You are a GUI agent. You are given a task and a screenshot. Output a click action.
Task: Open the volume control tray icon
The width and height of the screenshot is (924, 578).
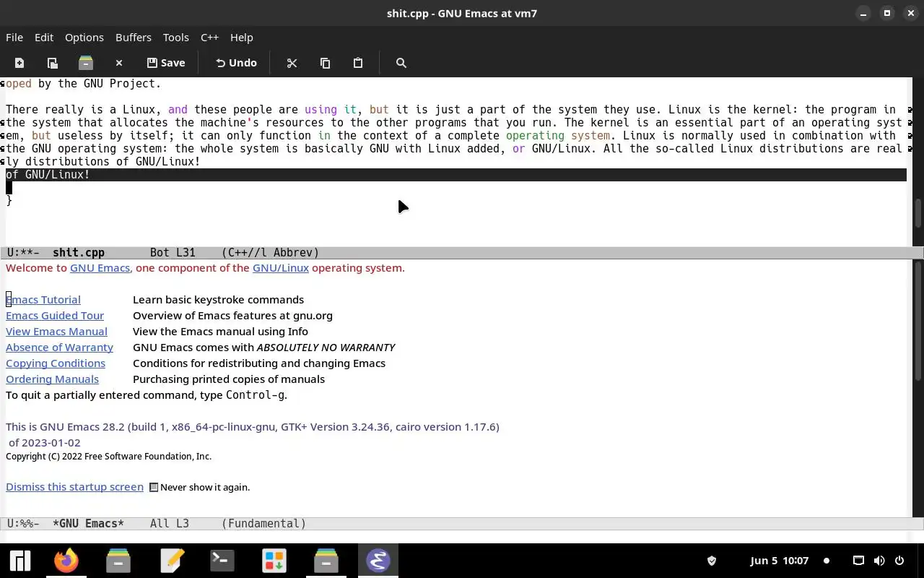[x=879, y=561]
